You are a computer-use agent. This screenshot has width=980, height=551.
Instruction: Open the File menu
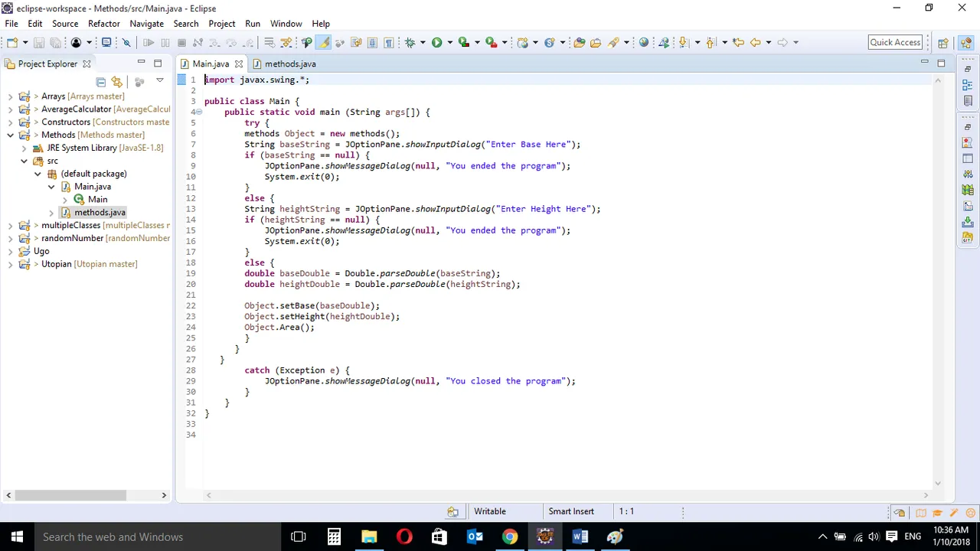tap(11, 24)
